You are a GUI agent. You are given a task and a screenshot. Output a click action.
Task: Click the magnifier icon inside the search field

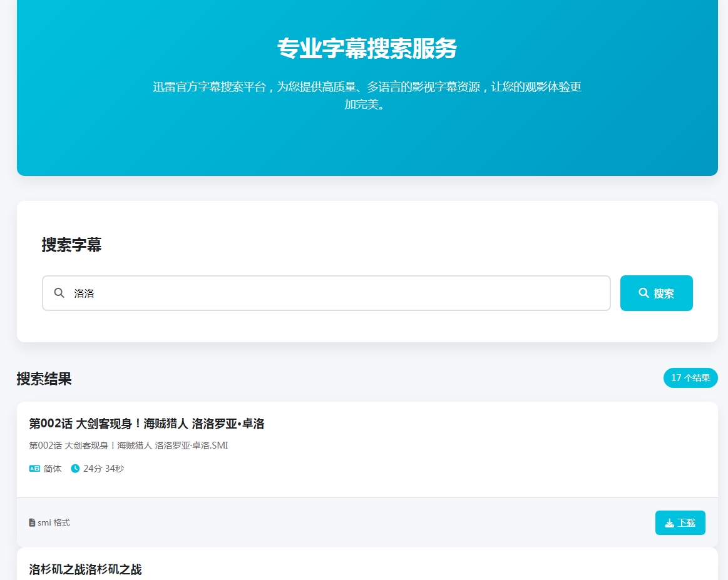pos(59,293)
